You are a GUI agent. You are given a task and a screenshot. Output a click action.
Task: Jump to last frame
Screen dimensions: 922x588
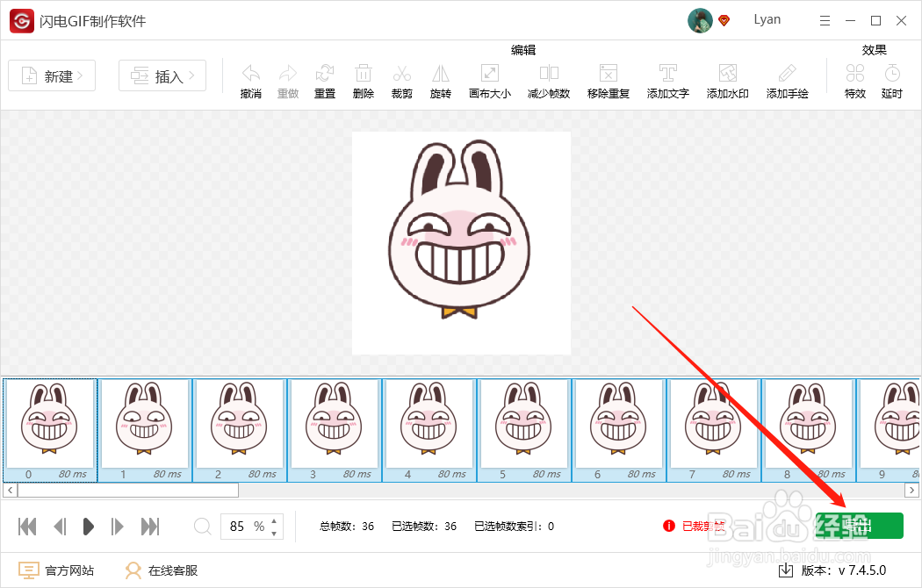click(x=150, y=527)
